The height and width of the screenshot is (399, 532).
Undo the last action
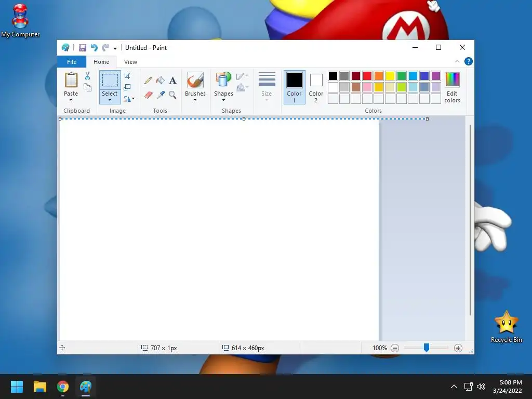click(94, 48)
